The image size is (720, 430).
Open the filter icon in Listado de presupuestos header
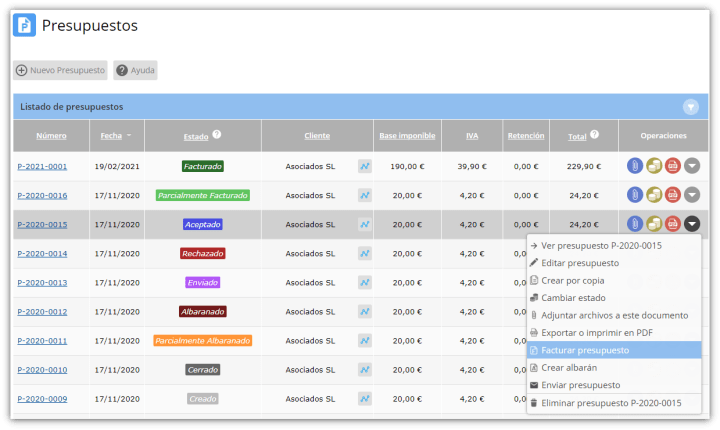[x=691, y=107]
